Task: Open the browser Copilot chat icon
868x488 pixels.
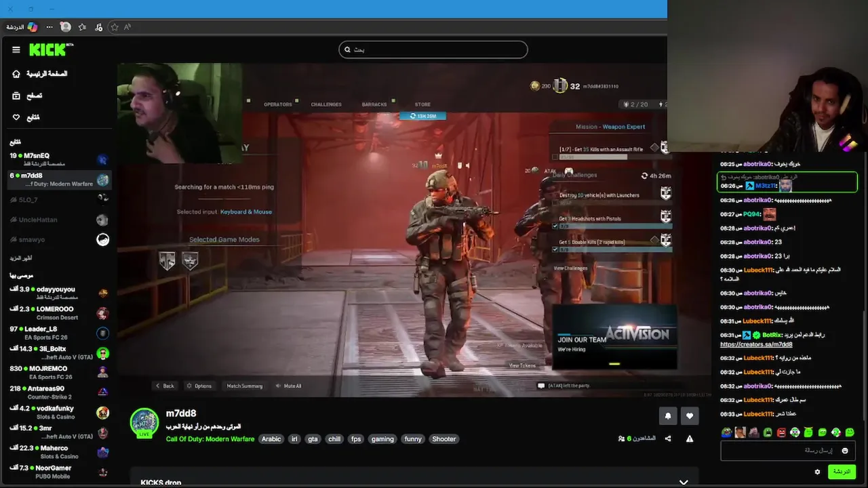Action: (x=33, y=27)
